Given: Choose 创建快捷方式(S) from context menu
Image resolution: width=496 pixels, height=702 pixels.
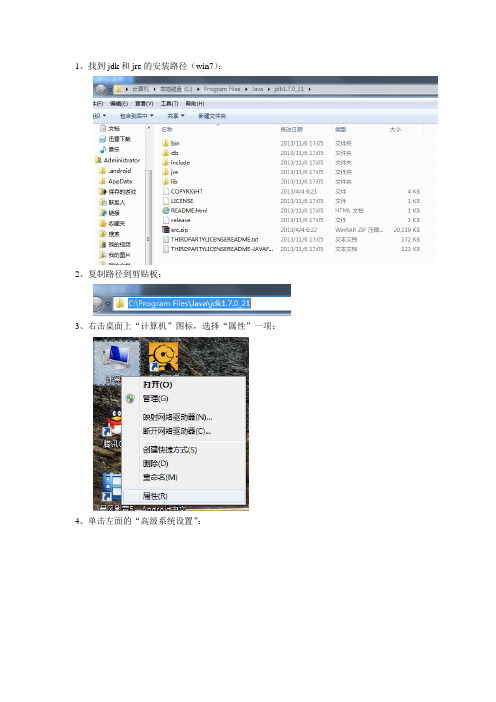Looking at the screenshot, I should (x=170, y=450).
